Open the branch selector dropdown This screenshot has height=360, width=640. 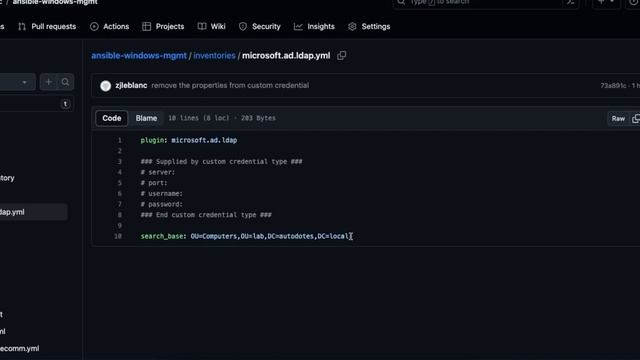(x=18, y=82)
